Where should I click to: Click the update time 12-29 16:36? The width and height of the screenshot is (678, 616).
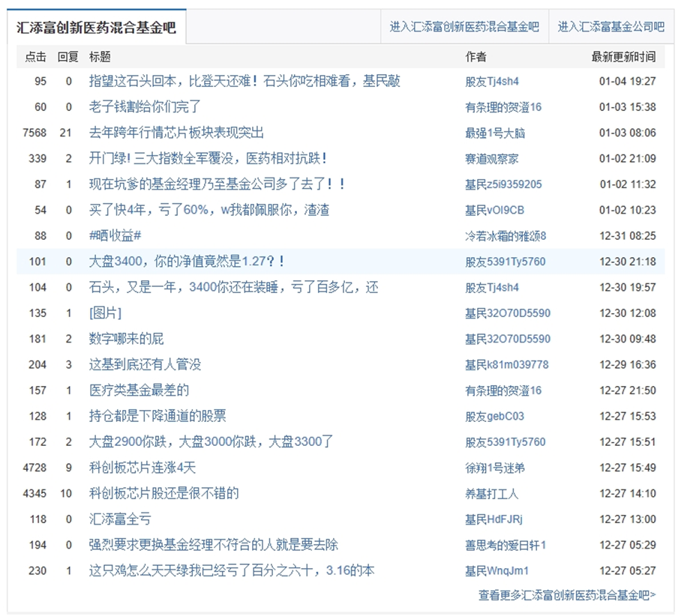tap(628, 365)
